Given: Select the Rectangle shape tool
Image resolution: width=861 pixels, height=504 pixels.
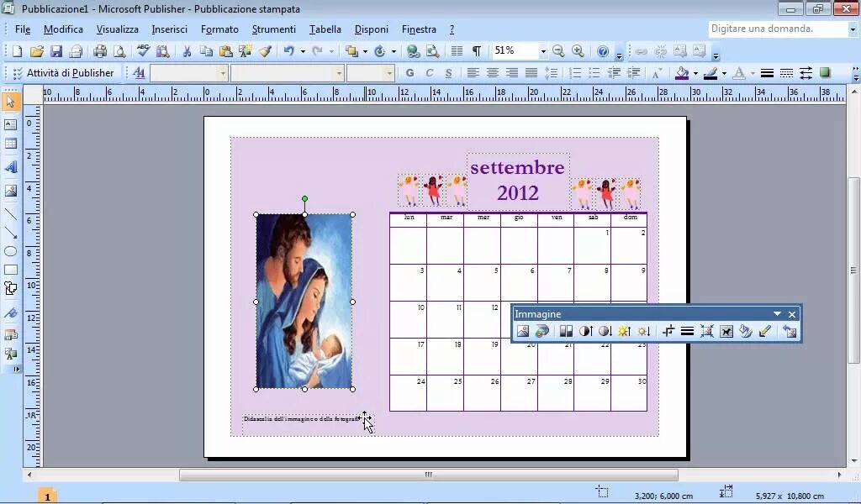Looking at the screenshot, I should (x=10, y=270).
